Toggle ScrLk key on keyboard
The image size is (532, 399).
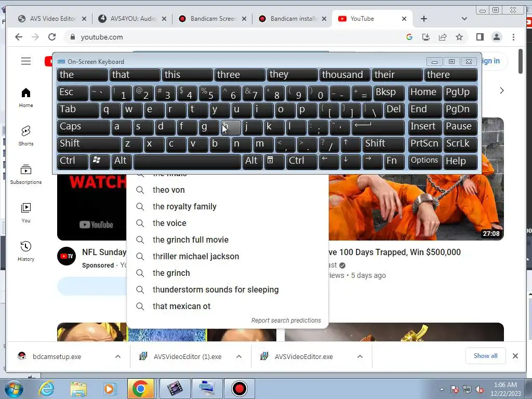[x=460, y=144]
